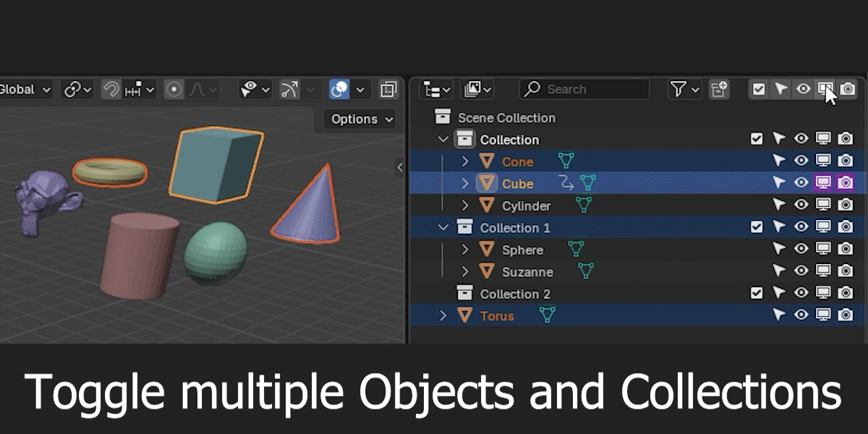
Task: Click the Cube object orange triangle icon
Action: (487, 184)
